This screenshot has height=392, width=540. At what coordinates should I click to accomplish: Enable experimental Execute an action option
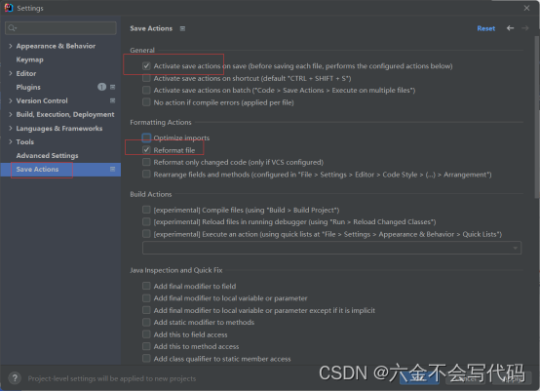[x=146, y=234]
